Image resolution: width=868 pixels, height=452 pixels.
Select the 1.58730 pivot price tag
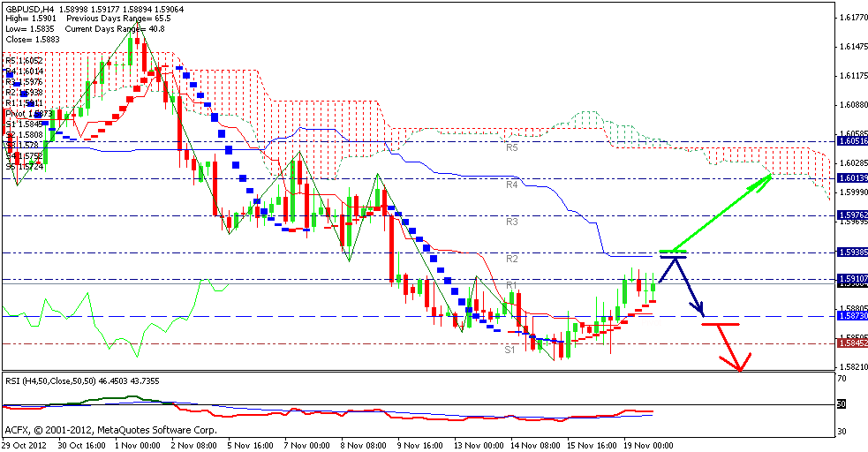pos(850,316)
